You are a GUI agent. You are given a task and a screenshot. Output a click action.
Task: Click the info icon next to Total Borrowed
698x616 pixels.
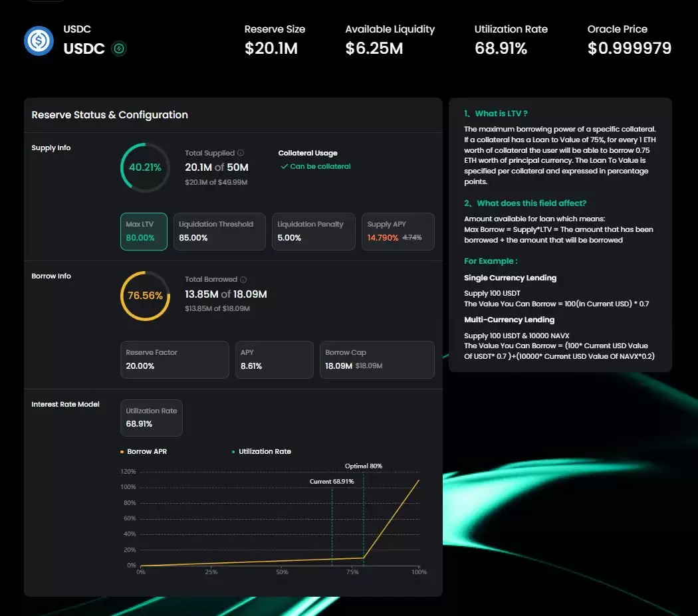coord(243,280)
